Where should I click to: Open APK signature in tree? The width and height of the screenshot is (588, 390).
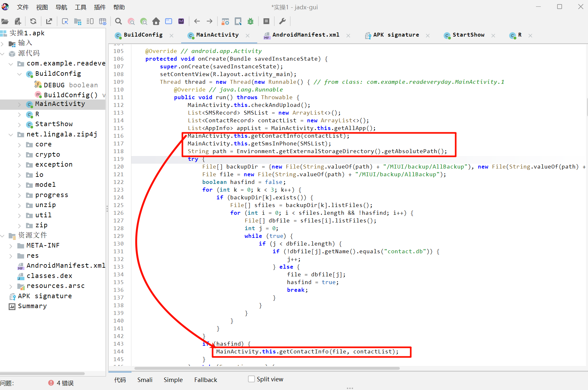pyautogui.click(x=45, y=296)
